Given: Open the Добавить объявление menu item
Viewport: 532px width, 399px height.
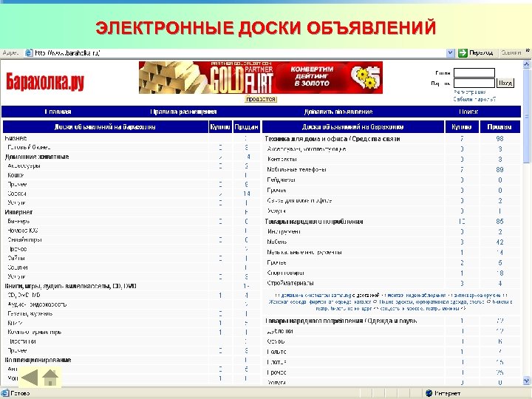Looking at the screenshot, I should [x=338, y=112].
